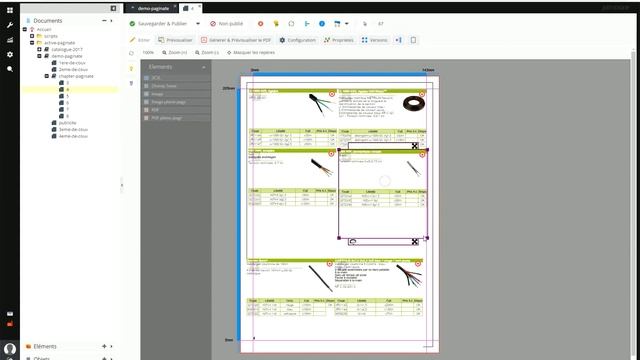Click the yellow lightbulb beside Elements panel

131,68
